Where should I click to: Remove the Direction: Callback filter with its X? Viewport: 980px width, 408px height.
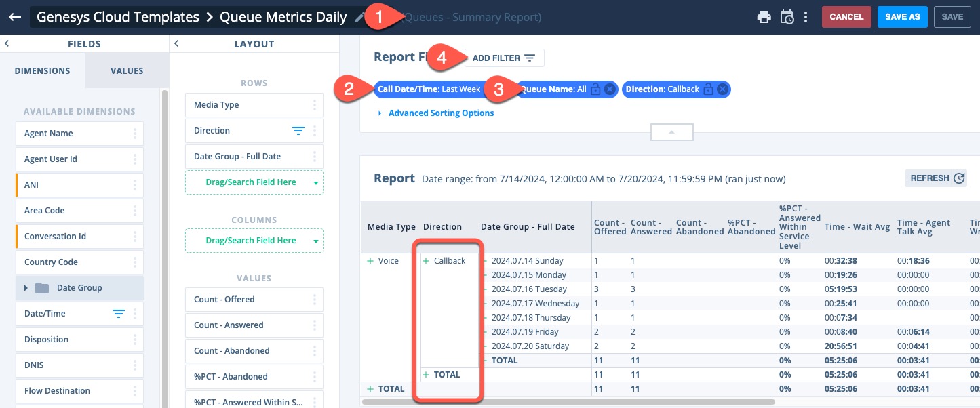pyautogui.click(x=722, y=89)
